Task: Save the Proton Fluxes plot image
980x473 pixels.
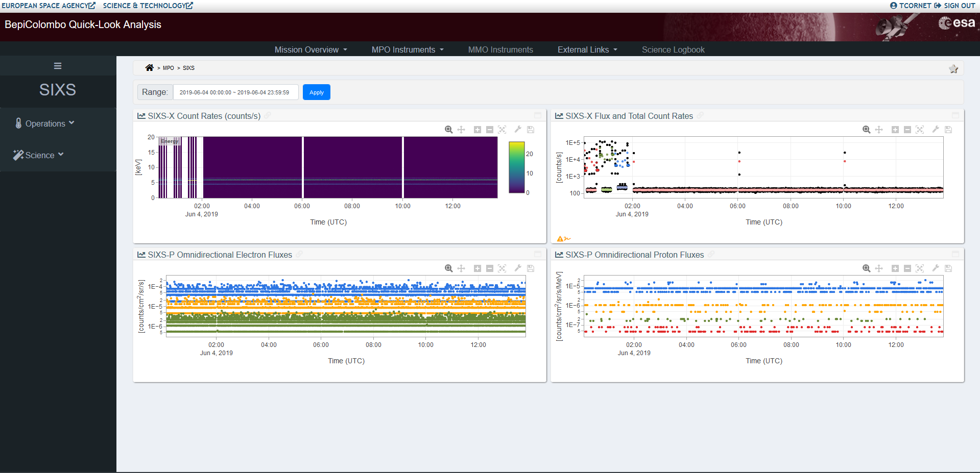Action: (x=948, y=268)
